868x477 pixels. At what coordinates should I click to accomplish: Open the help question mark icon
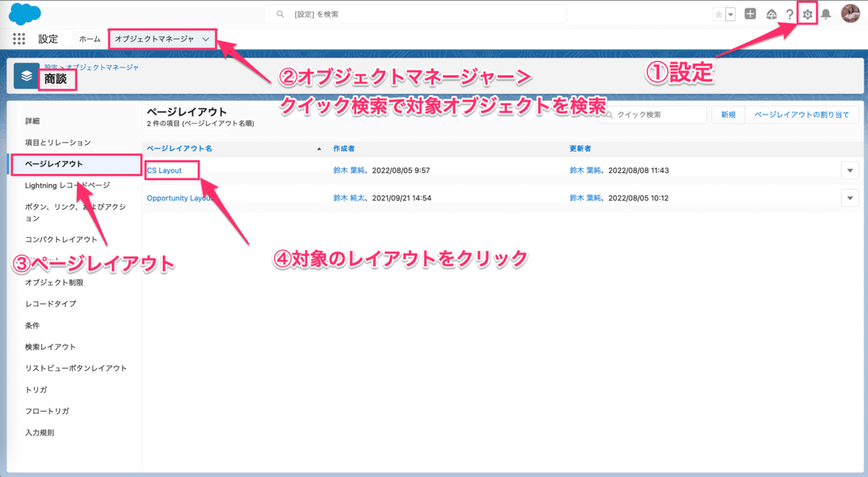click(x=790, y=14)
